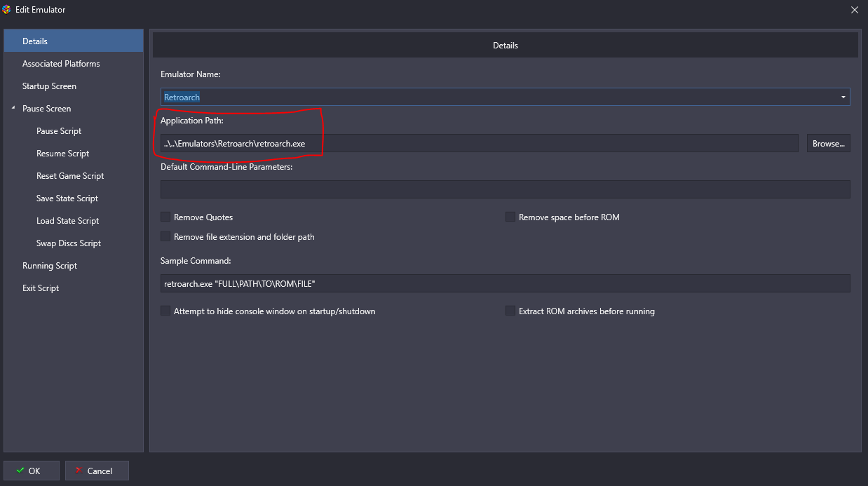Select Details in the sidebar
This screenshot has height=486, width=868.
coord(74,41)
